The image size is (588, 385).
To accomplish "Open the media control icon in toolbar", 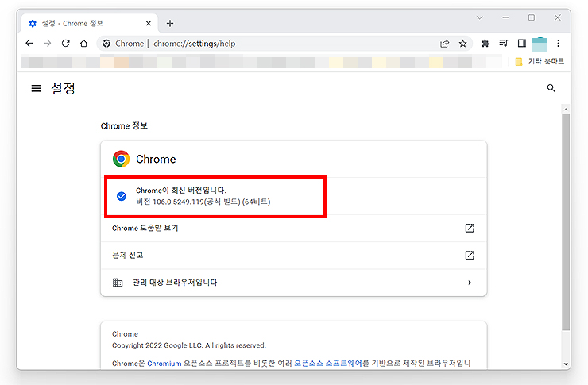I will click(x=504, y=44).
